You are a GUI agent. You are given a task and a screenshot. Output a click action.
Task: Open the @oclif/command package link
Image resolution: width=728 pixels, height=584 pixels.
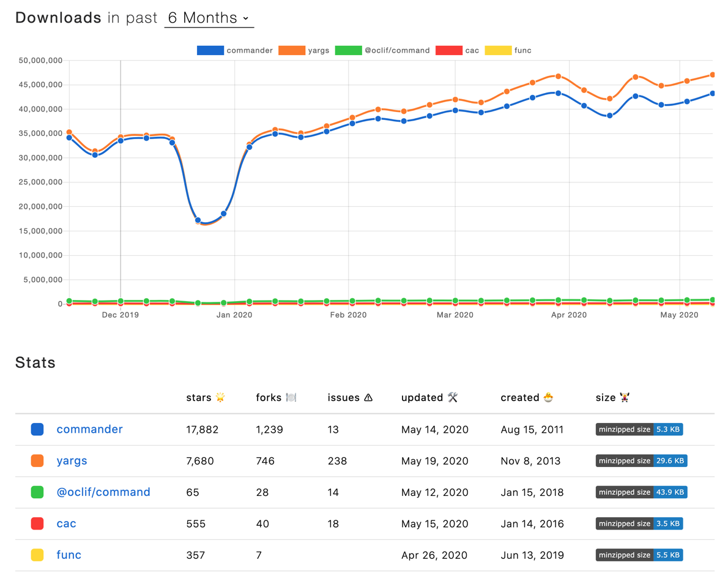pyautogui.click(x=103, y=492)
